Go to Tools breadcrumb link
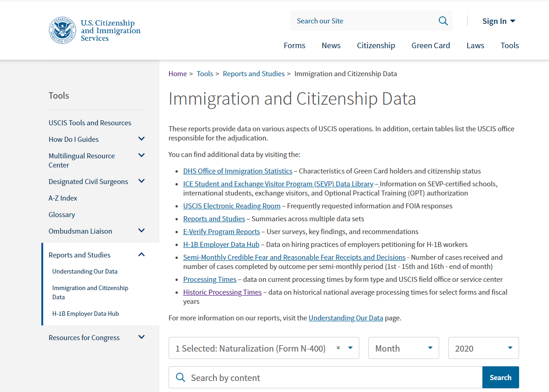The image size is (549, 392). [205, 74]
